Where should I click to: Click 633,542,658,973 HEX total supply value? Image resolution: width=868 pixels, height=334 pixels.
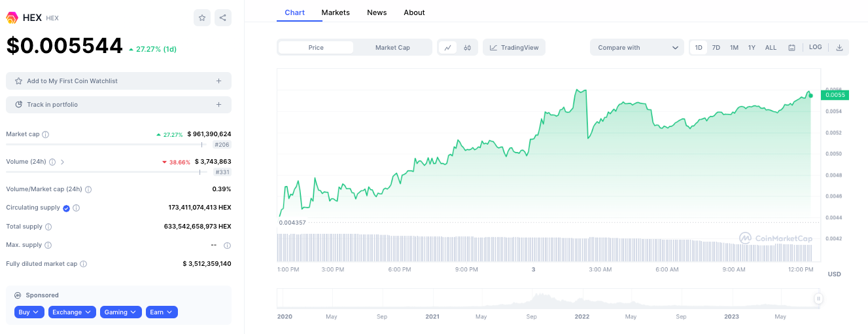[x=198, y=227]
